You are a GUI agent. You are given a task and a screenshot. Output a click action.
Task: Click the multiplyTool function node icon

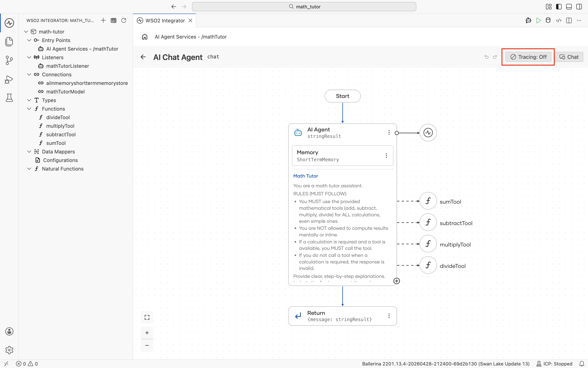428,244
